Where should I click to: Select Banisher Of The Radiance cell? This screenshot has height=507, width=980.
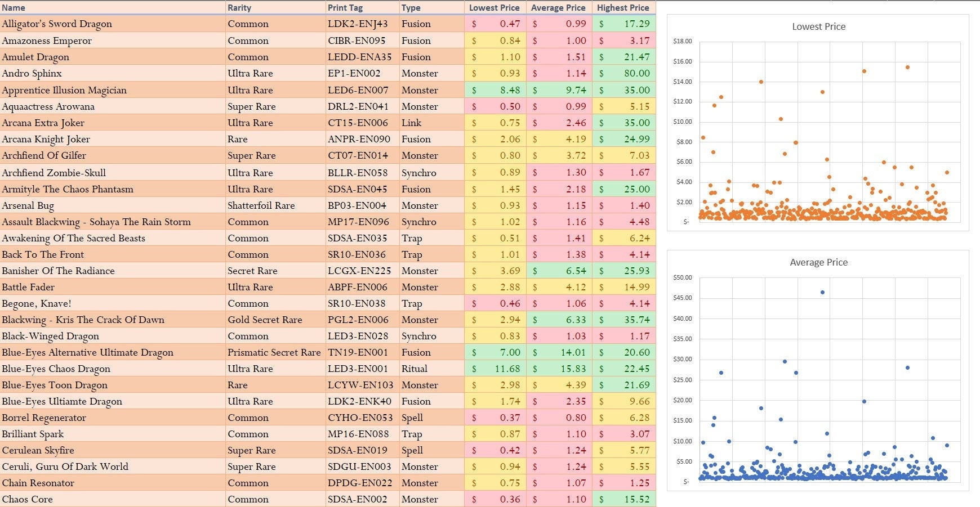[113, 271]
